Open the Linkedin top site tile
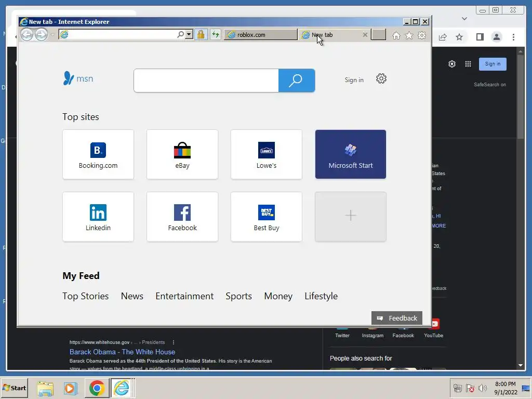 pyautogui.click(x=98, y=217)
